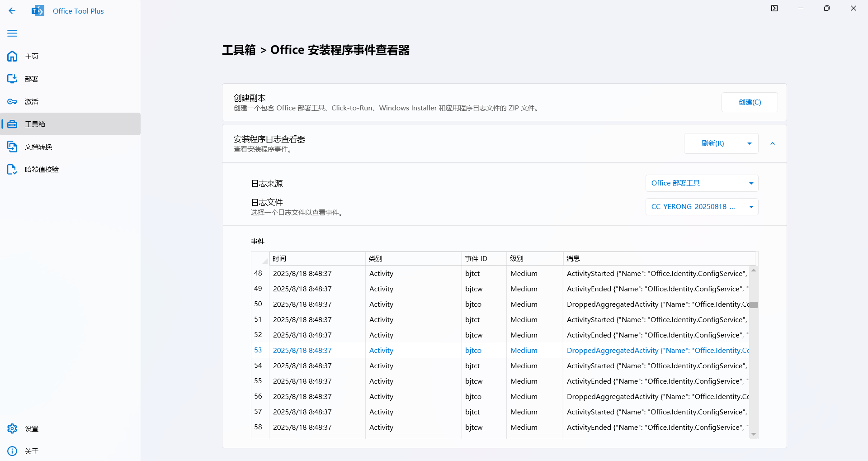Image resolution: width=868 pixels, height=461 pixels.
Task: Click the 创建(C) button
Action: [749, 102]
